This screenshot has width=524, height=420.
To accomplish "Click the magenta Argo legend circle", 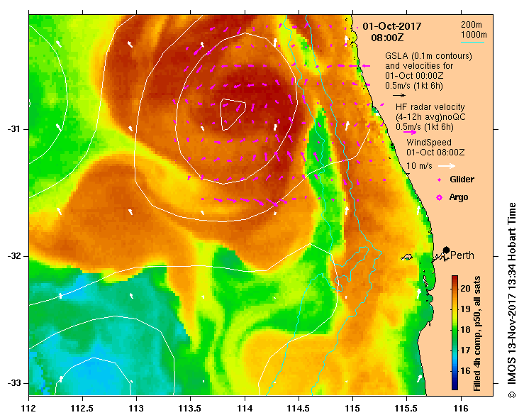I will point(440,198).
